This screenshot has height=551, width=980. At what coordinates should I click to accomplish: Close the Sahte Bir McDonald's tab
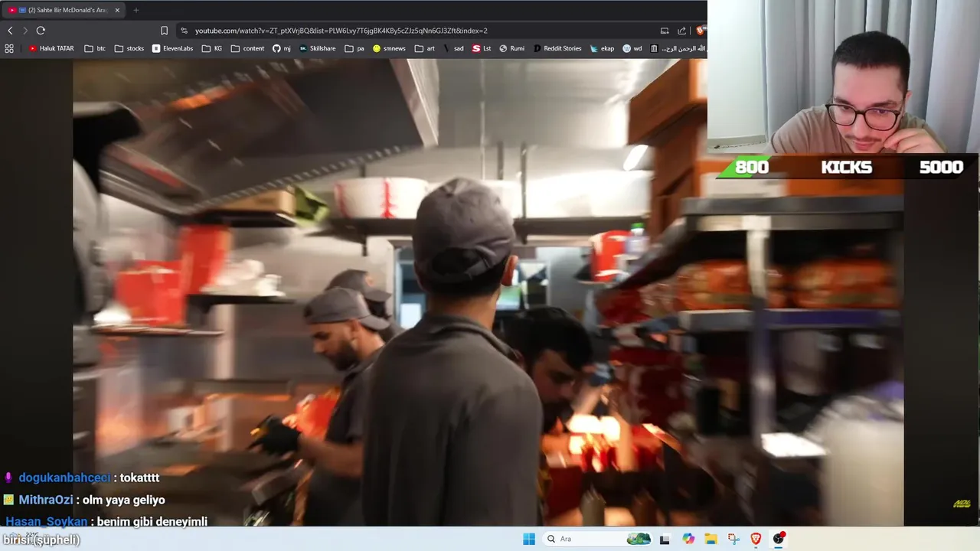(117, 10)
